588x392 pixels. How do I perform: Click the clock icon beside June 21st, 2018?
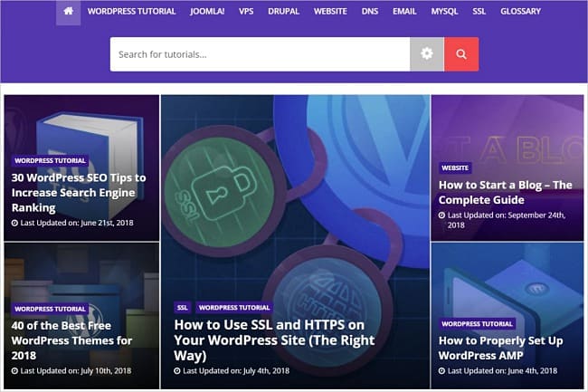coord(14,223)
